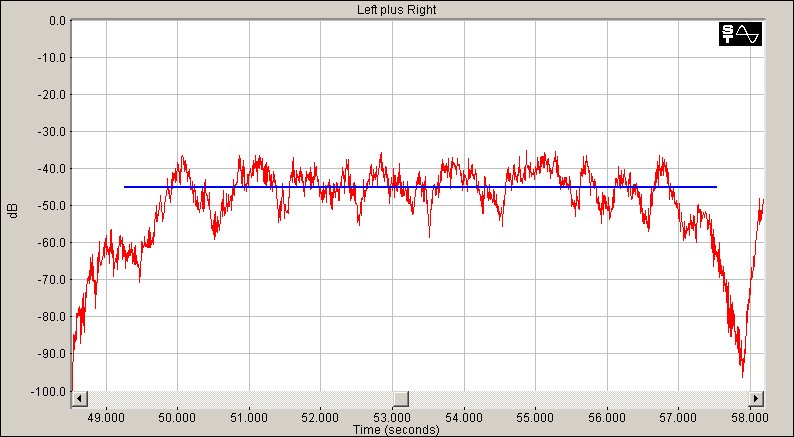Image resolution: width=794 pixels, height=437 pixels.
Task: Click the ST sine wave logo icon
Action: (x=740, y=34)
